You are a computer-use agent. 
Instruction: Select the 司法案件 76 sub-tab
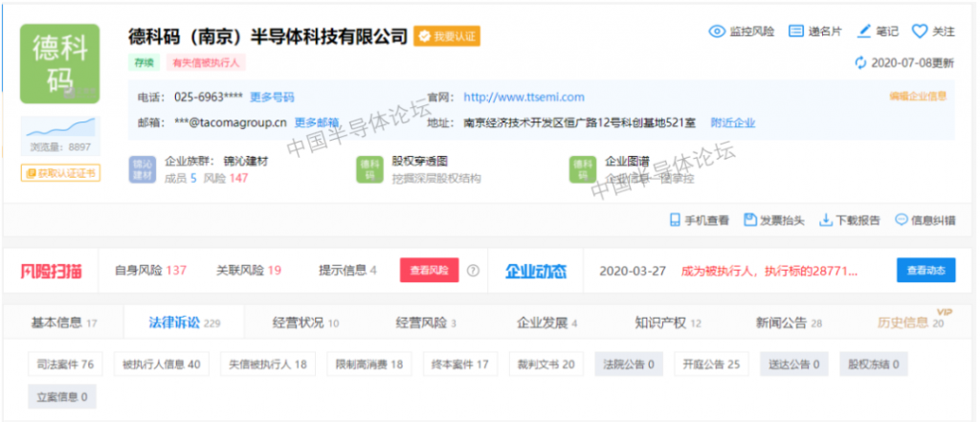point(65,364)
